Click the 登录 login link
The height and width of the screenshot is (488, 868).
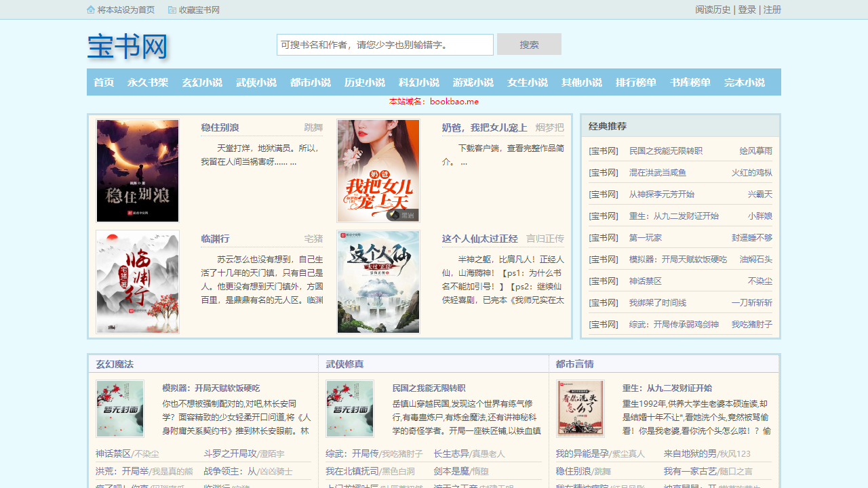coord(747,9)
